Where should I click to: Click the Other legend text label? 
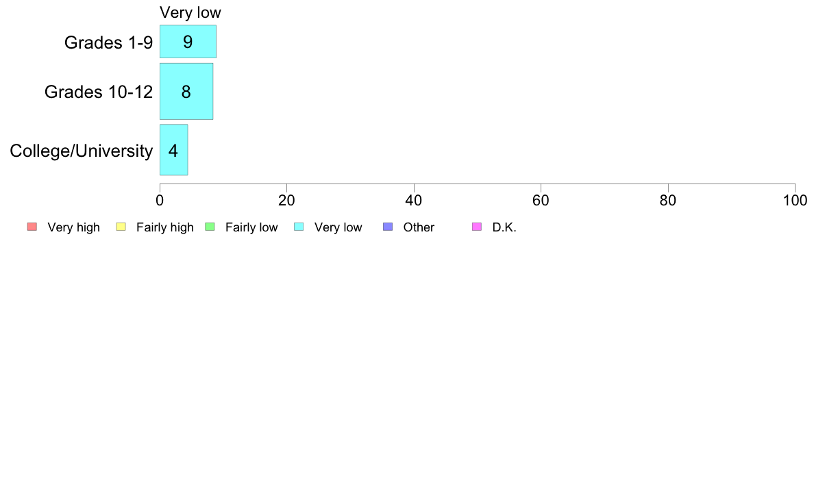[419, 227]
